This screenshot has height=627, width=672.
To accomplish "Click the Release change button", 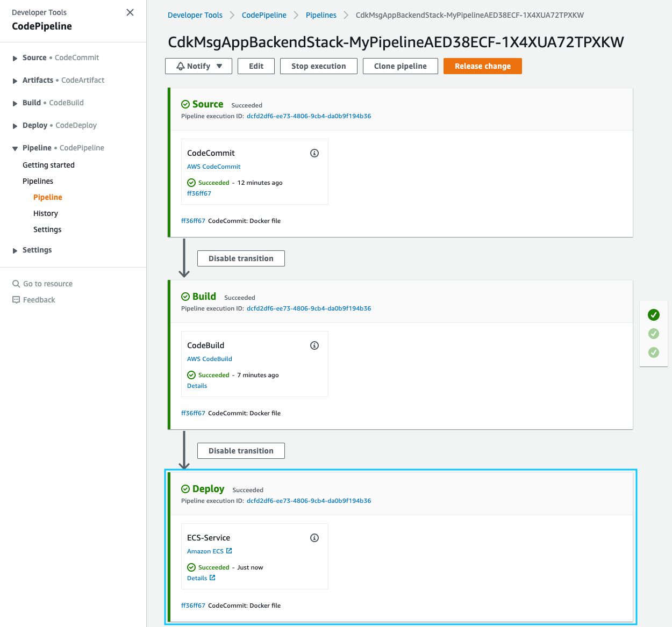I will 482,66.
